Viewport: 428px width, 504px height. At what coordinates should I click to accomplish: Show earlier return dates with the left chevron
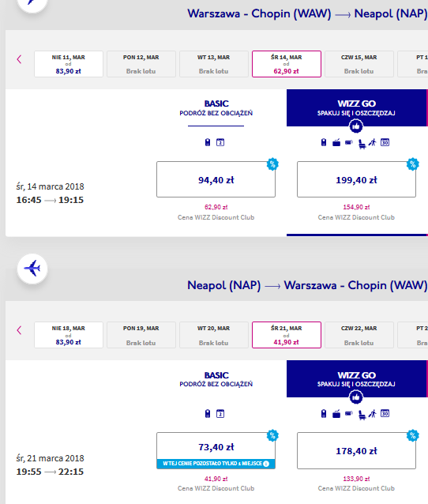point(19,330)
